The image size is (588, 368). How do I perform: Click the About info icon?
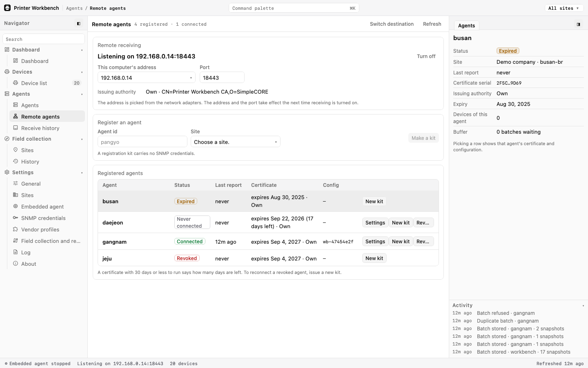pyautogui.click(x=16, y=264)
